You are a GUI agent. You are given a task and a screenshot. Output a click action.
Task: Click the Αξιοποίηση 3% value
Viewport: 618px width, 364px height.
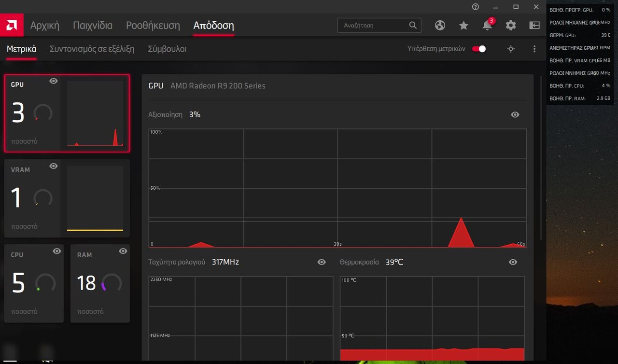point(195,114)
